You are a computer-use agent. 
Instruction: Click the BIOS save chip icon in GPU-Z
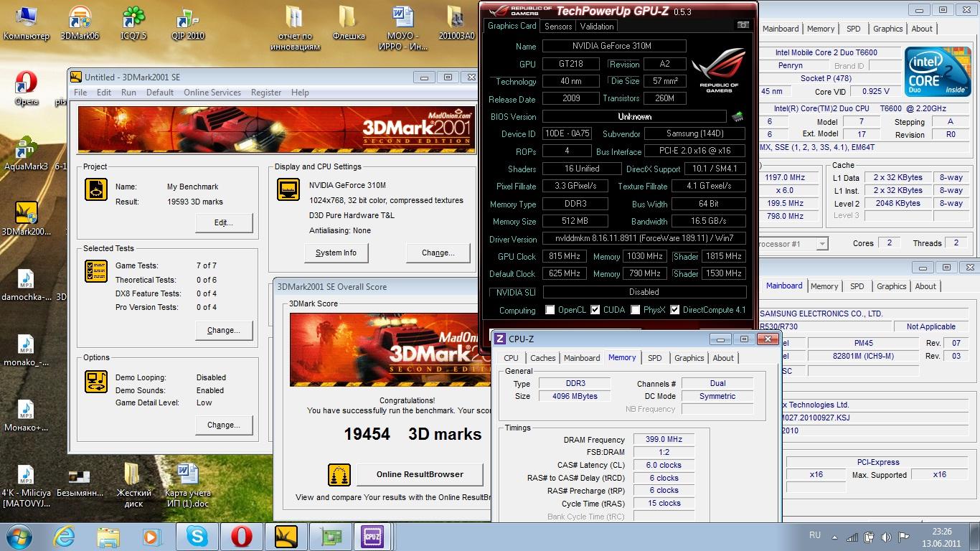737,116
